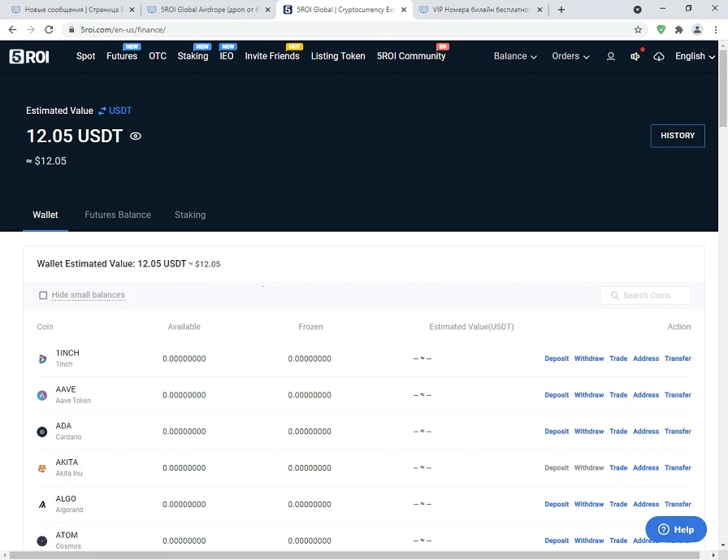Switch to 5ROI Global Airdrope browser tab
The image size is (728, 560).
coord(209,9)
